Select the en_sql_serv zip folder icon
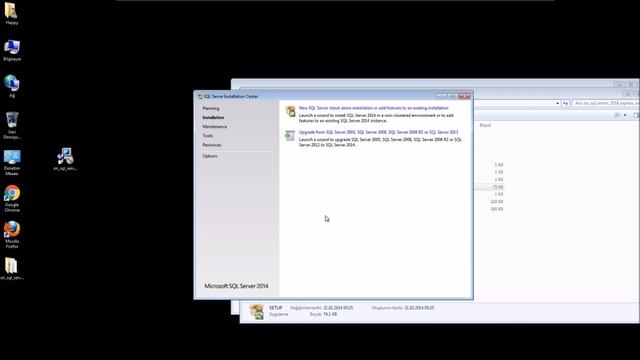The image size is (640, 360). click(x=11, y=269)
